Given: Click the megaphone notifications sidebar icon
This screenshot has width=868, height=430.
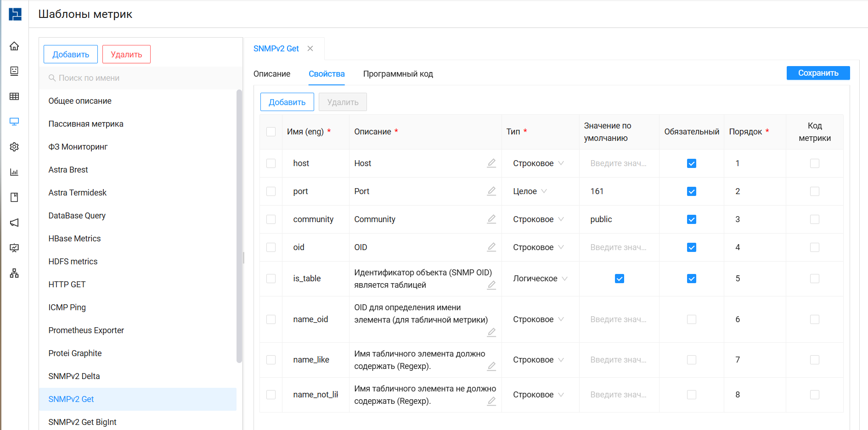Looking at the screenshot, I should (x=14, y=223).
